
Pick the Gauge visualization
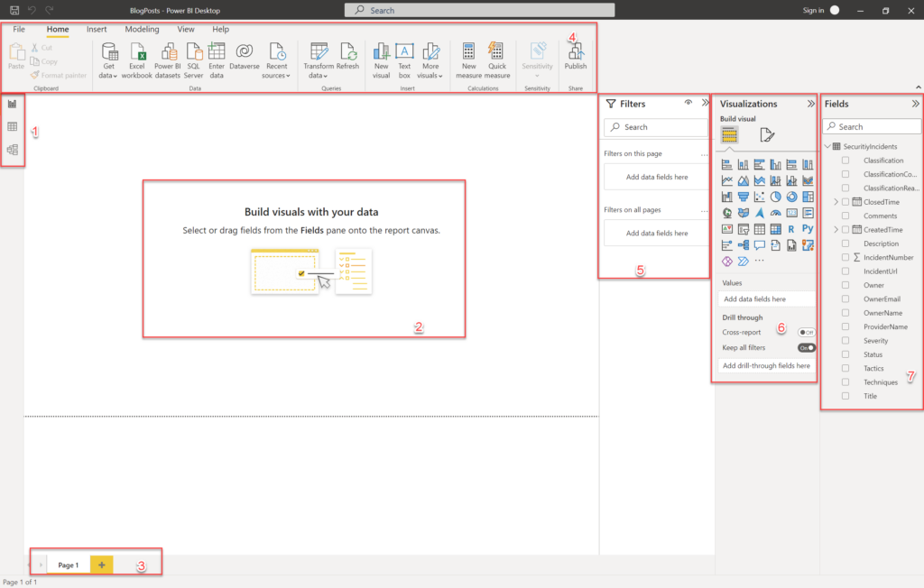(775, 213)
